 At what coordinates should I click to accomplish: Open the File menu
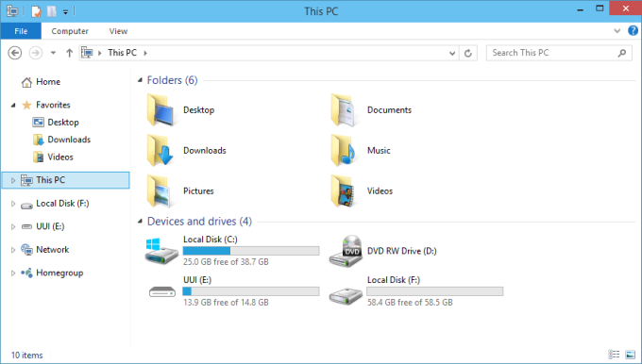point(21,31)
